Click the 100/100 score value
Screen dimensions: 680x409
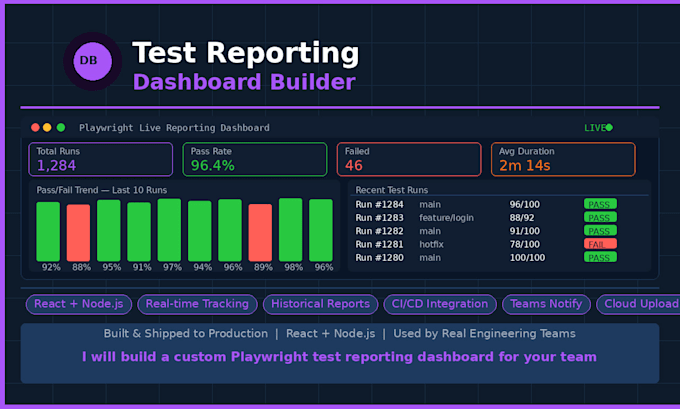tap(527, 258)
